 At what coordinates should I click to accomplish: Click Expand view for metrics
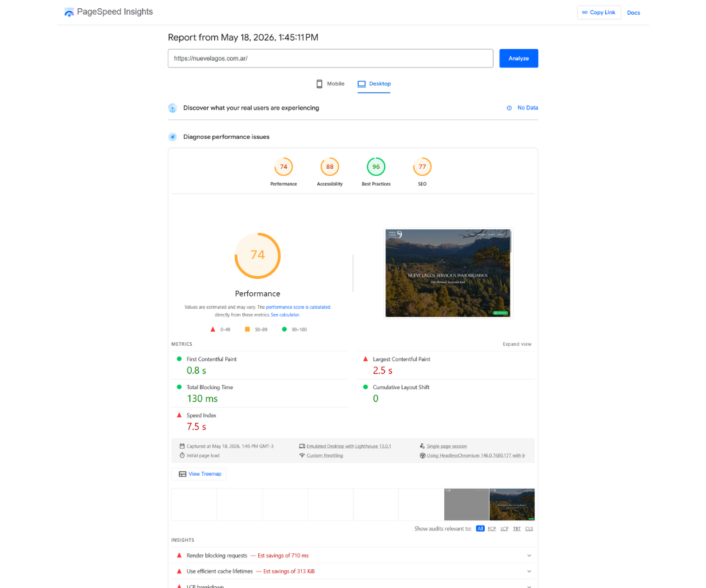pyautogui.click(x=517, y=344)
